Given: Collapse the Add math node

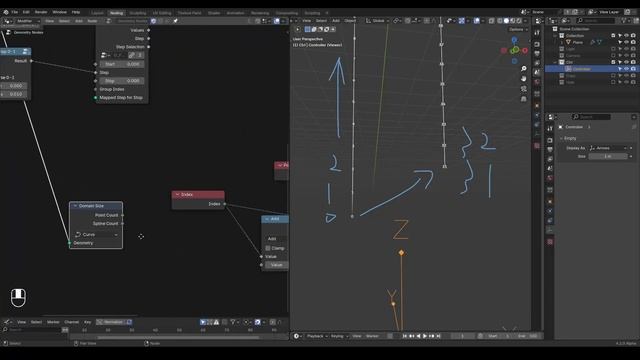Looking at the screenshot, I should 267,219.
